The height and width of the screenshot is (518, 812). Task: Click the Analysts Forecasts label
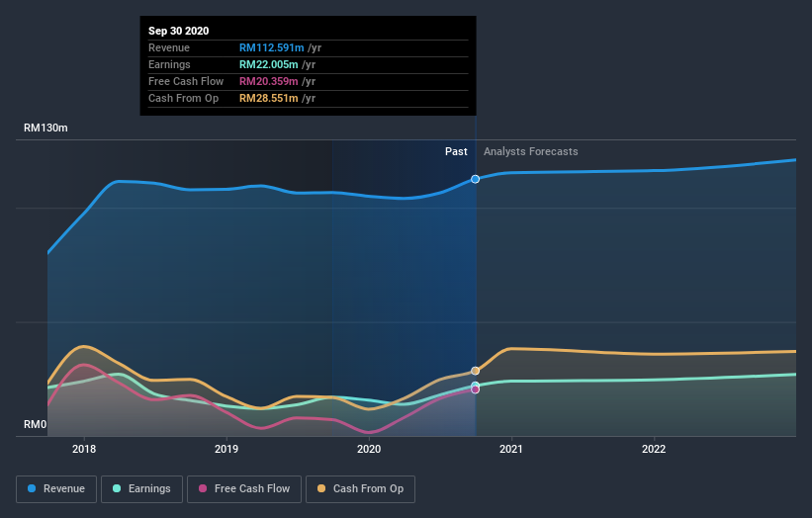531,151
